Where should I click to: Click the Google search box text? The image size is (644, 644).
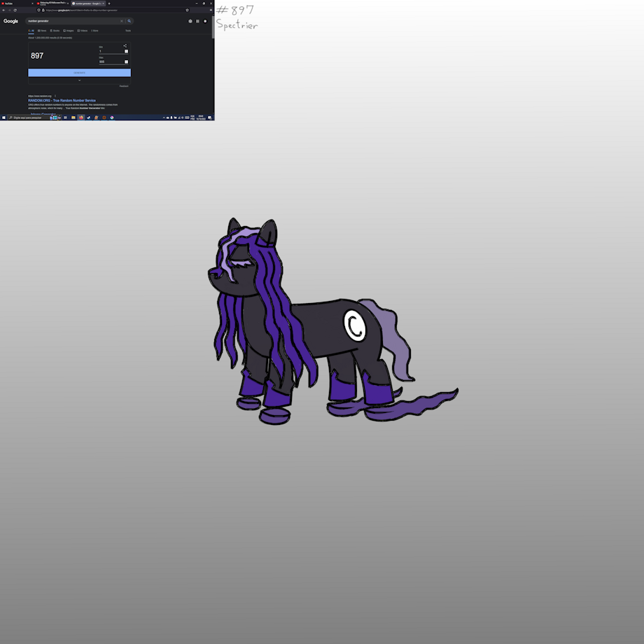click(38, 21)
